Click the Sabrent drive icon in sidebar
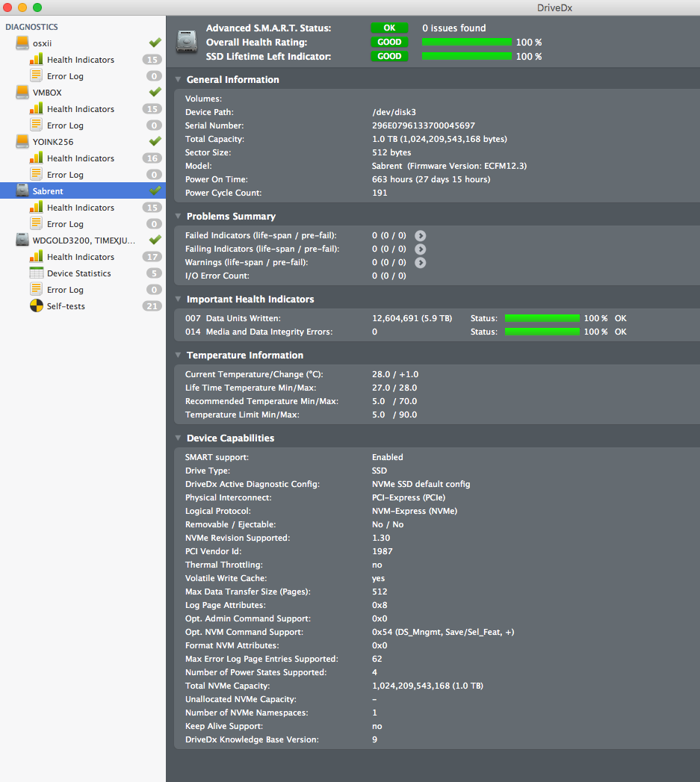700x782 pixels. point(22,190)
